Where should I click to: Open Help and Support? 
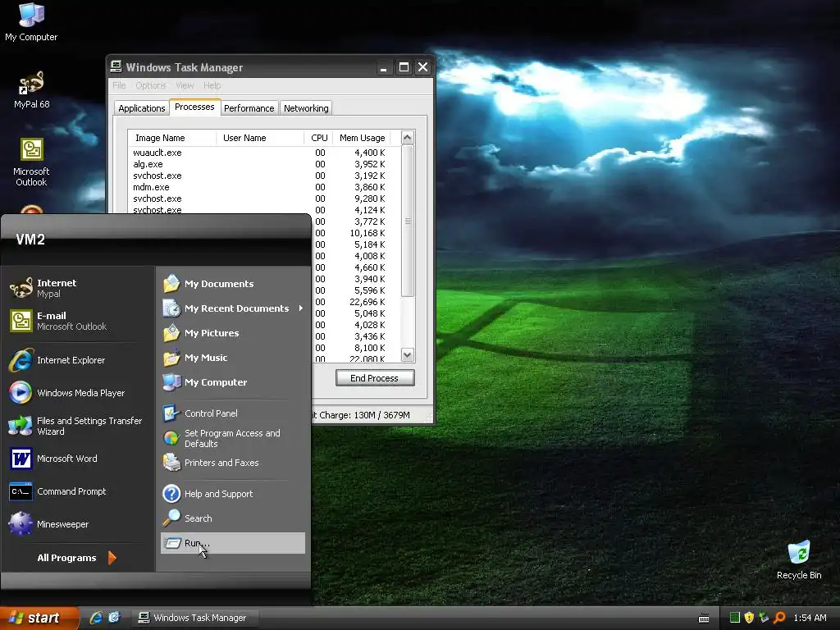pos(233,494)
